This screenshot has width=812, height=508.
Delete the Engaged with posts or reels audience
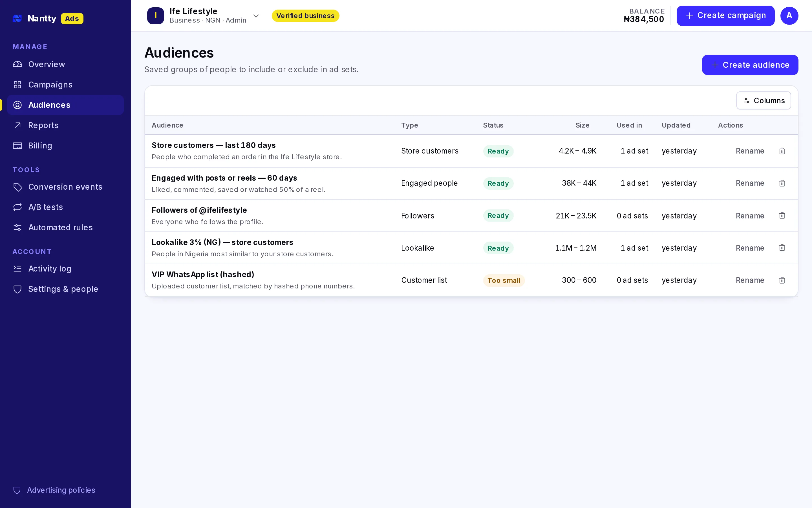[x=782, y=183]
